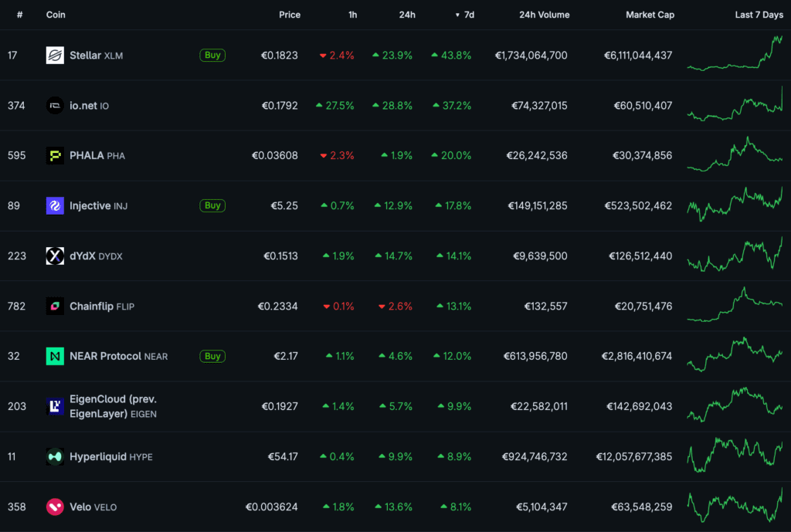Click Stellar rank number 17
Screen dimensions: 791x532
point(12,56)
